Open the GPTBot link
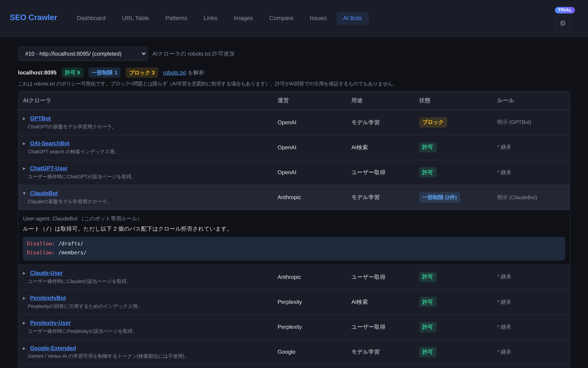The width and height of the screenshot is (588, 368). point(40,118)
